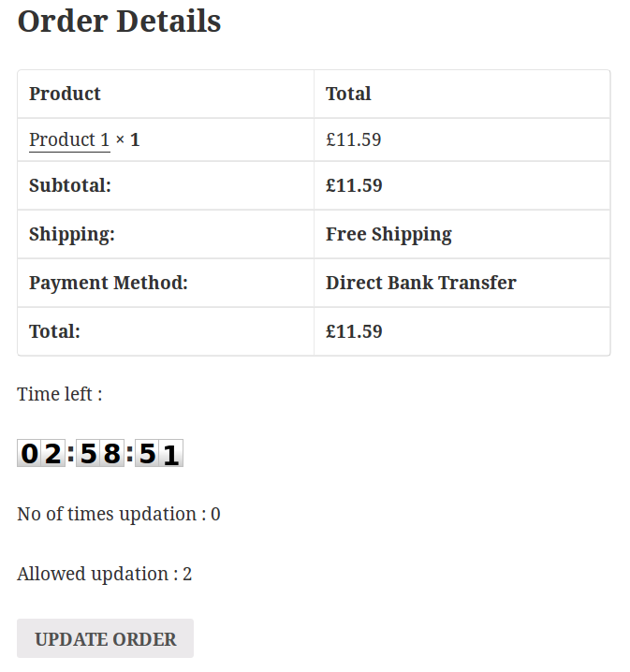Click the Direct Bank Transfer text
The width and height of the screenshot is (630, 672).
421,283
